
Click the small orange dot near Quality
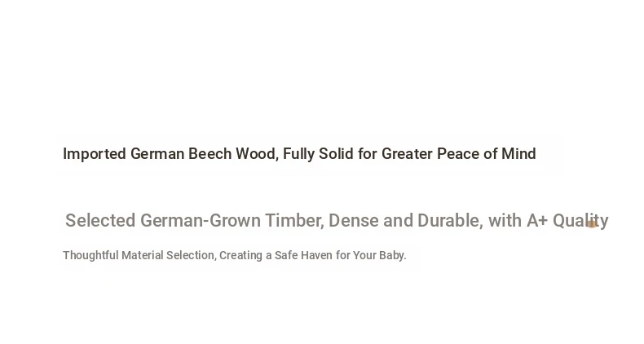[593, 223]
